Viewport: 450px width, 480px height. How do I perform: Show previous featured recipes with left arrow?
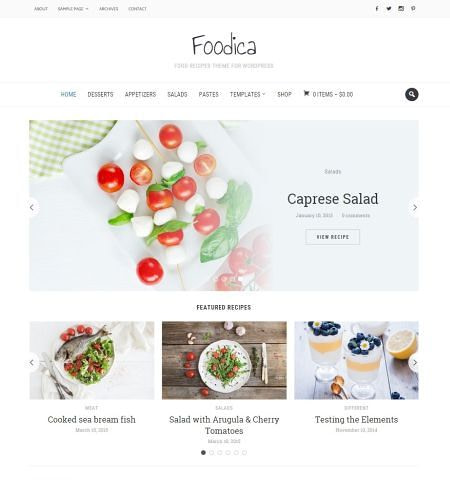[x=32, y=362]
